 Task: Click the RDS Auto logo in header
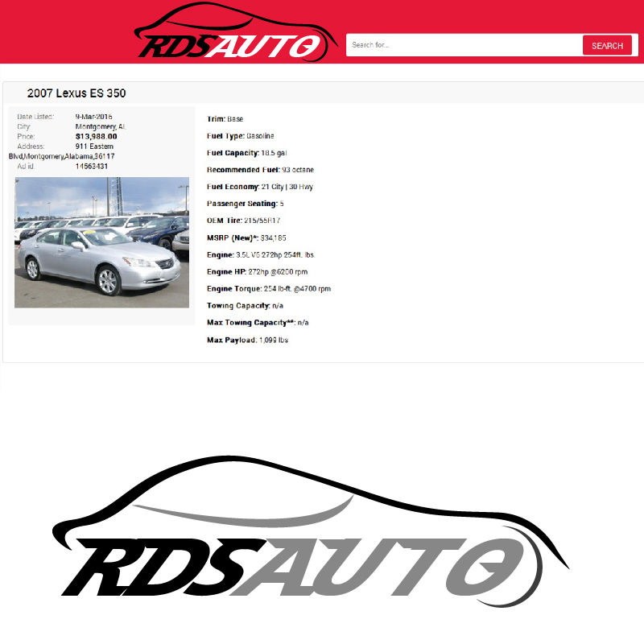[236, 32]
